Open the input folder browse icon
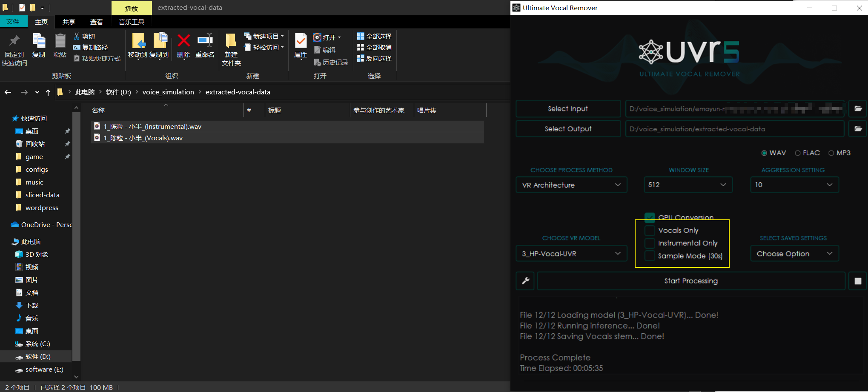Screen dimensions: 868x392 tap(858, 109)
